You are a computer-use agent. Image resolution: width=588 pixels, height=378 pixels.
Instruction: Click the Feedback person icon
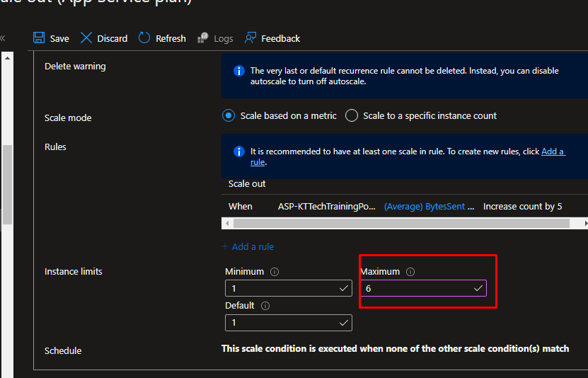pyautogui.click(x=250, y=38)
